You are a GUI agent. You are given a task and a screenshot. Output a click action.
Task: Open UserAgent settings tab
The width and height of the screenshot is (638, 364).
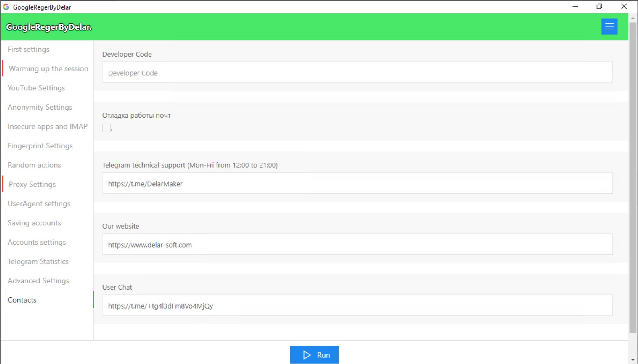(x=39, y=204)
